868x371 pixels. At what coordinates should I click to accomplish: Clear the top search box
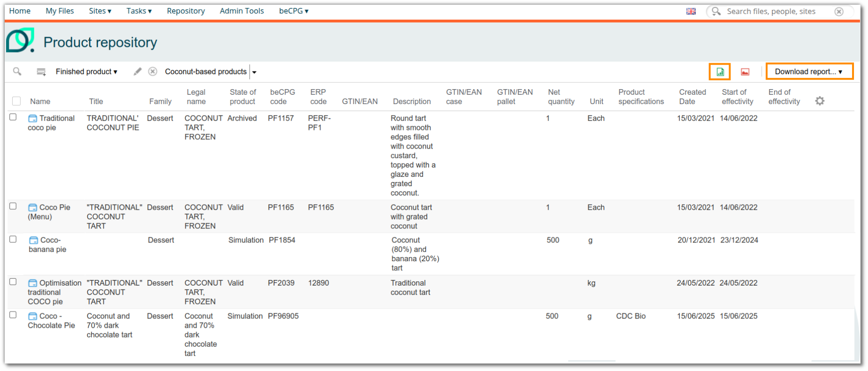[x=839, y=11]
